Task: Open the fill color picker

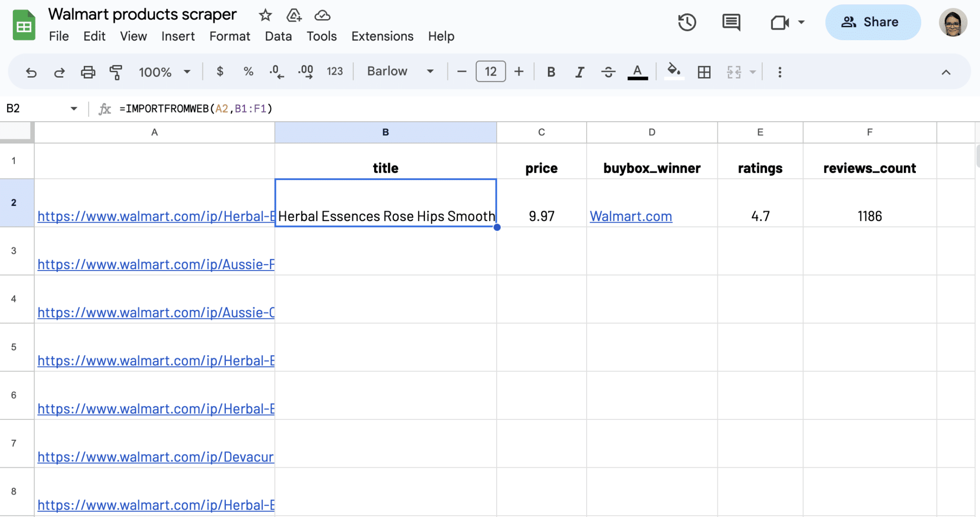Action: 674,72
